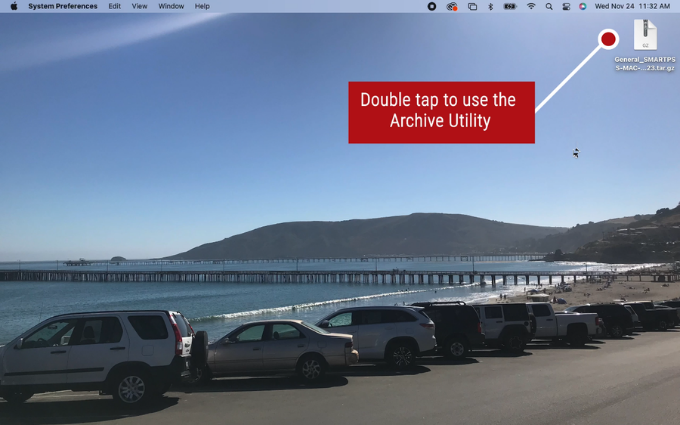This screenshot has height=425, width=680.
Task: Open Spotlight search magnifier
Action: [x=549, y=6]
